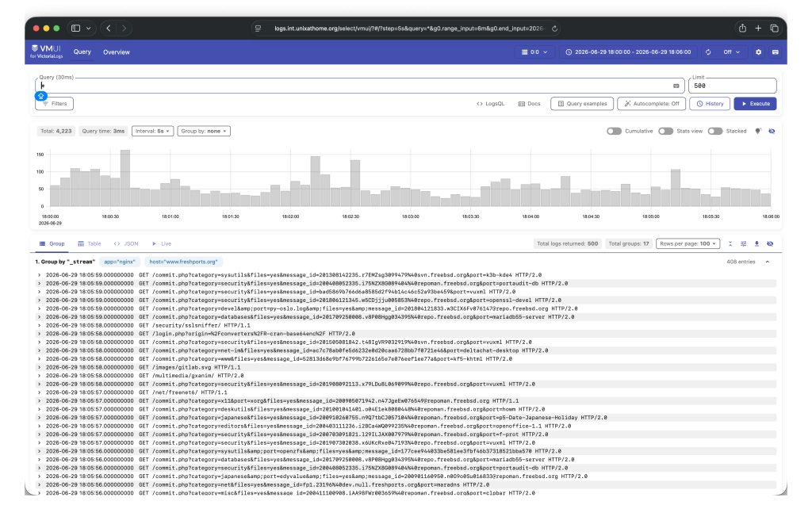812x528 pixels.
Task: Click the Limit field showing 500
Action: pyautogui.click(x=732, y=86)
